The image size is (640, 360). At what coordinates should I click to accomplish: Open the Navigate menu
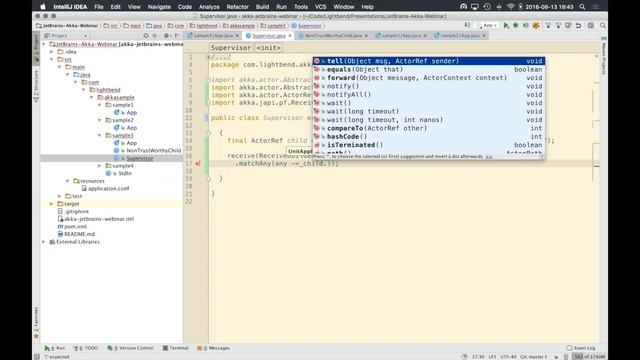[159, 7]
